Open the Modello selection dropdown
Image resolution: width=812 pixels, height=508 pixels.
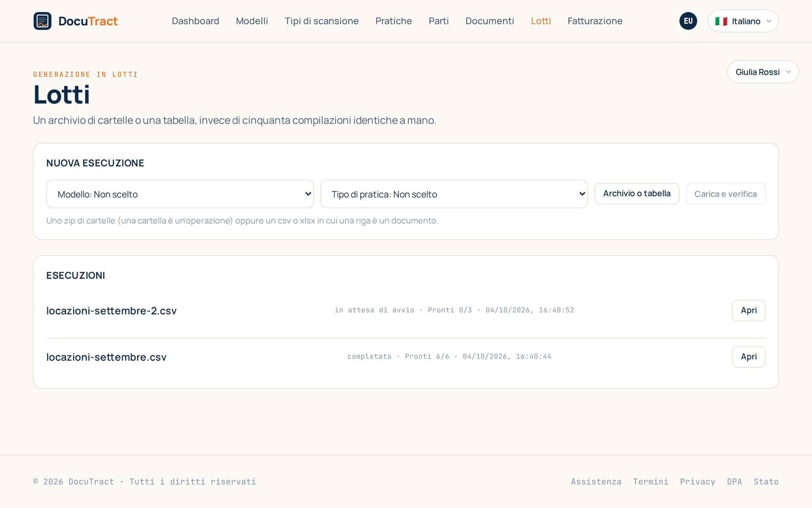[180, 194]
